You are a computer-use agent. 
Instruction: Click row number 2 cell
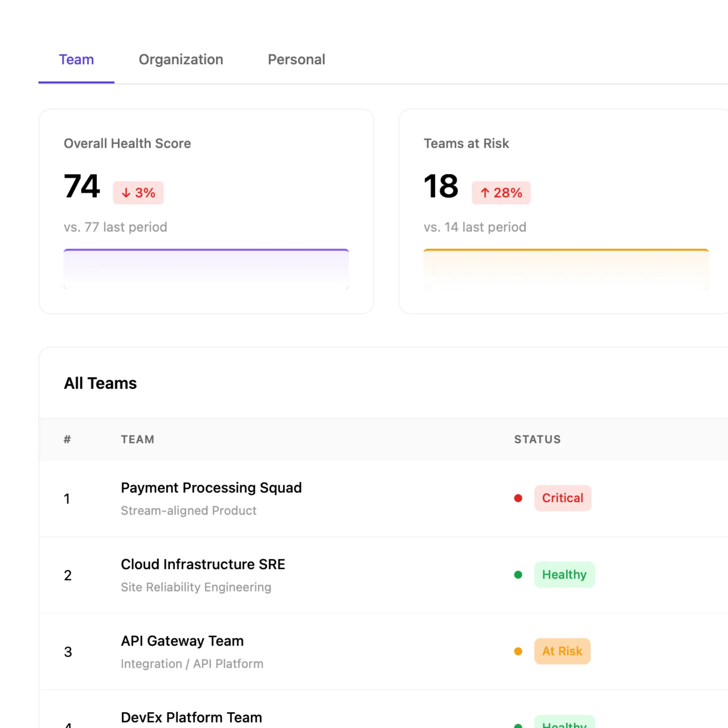(x=67, y=575)
